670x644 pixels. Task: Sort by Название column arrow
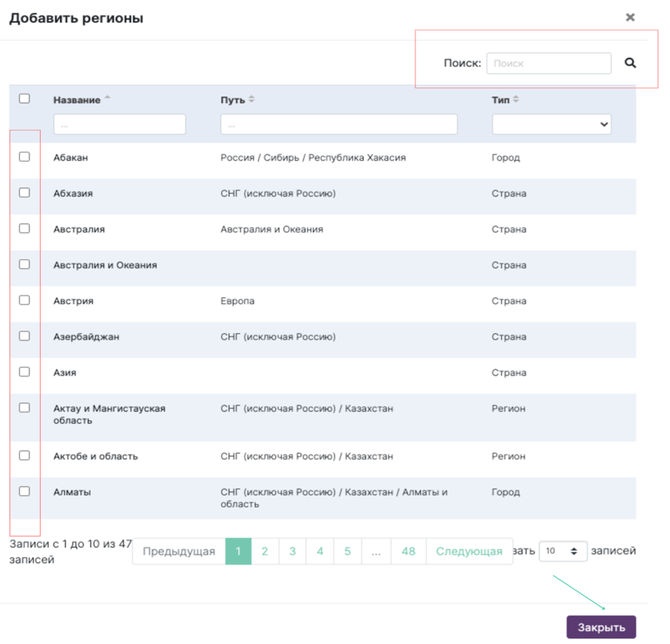click(107, 99)
